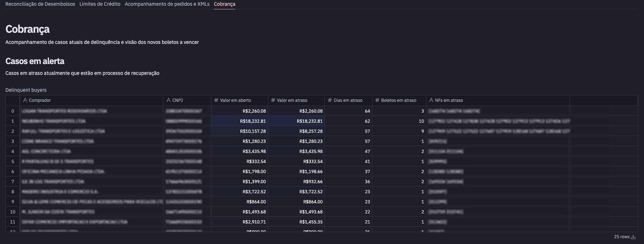Click the number icon beside Valor em atraso

tap(273, 100)
